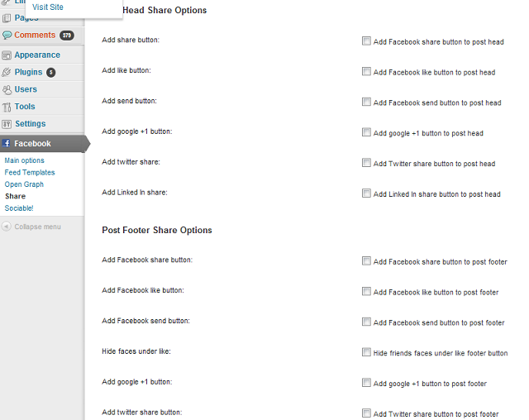Click the plugins update count badge
Image resolution: width=529 pixels, height=420 pixels.
click(x=51, y=73)
